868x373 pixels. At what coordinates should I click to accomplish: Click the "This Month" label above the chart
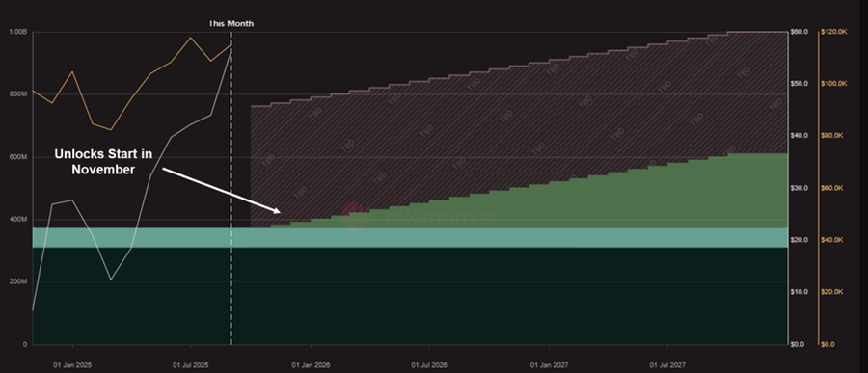coord(231,24)
